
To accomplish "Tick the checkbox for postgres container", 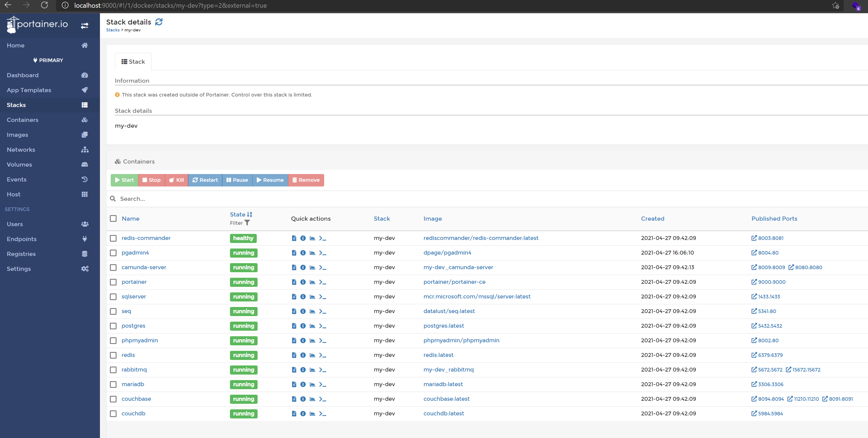I will [113, 326].
